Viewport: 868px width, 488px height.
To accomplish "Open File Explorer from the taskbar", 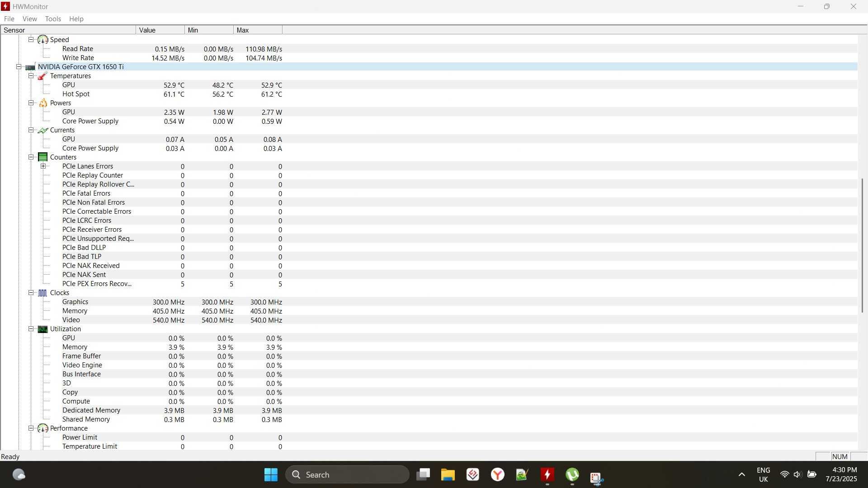I will (x=448, y=475).
